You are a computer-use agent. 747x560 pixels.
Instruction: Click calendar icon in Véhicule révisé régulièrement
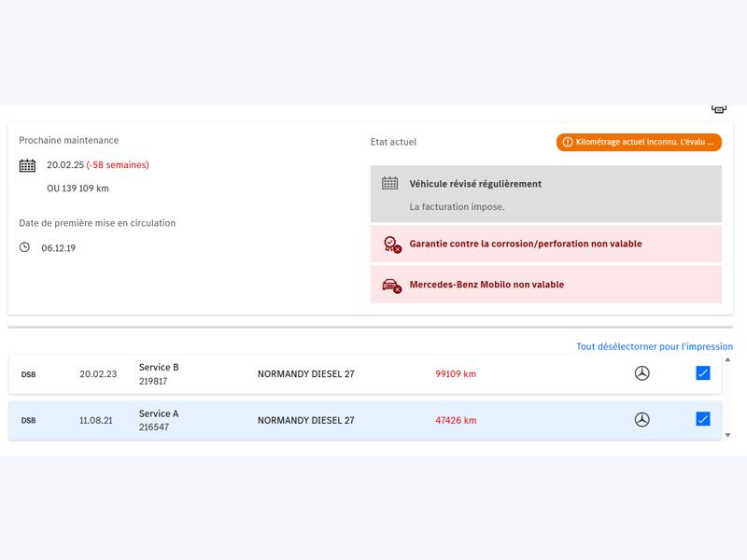(x=390, y=184)
